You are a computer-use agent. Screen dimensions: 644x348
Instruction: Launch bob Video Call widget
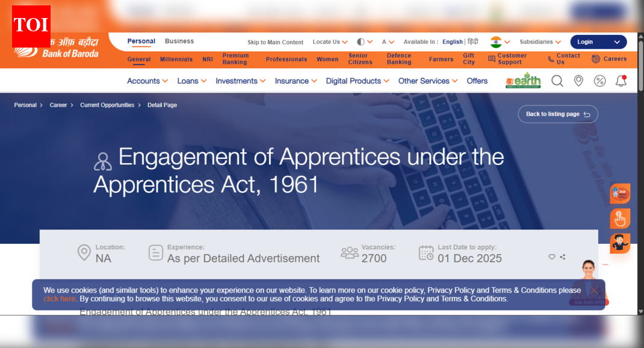(620, 193)
